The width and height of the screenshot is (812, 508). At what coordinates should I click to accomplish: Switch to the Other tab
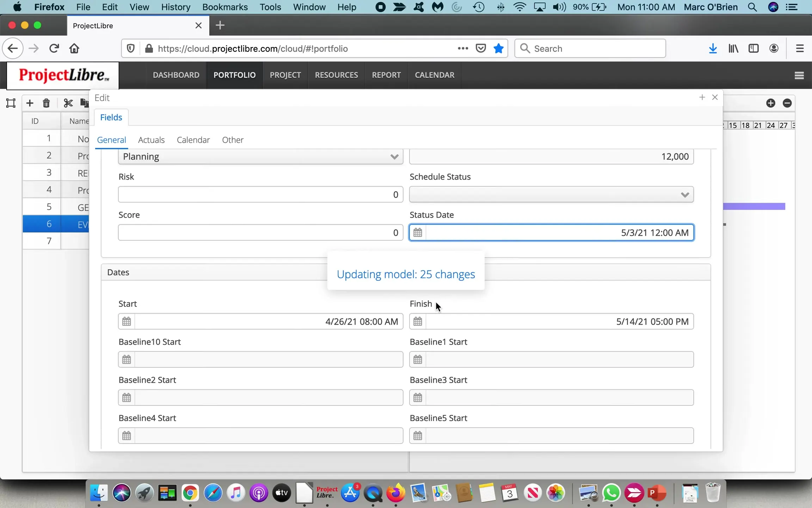tap(233, 140)
